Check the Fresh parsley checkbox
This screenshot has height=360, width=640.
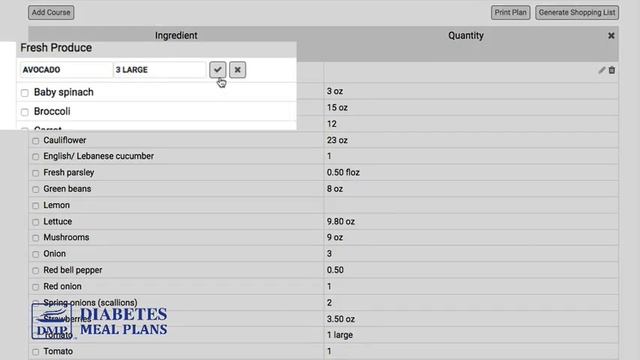pyautogui.click(x=36, y=173)
